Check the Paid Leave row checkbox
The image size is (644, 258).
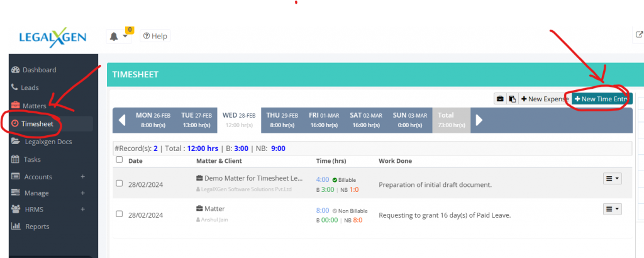click(119, 214)
